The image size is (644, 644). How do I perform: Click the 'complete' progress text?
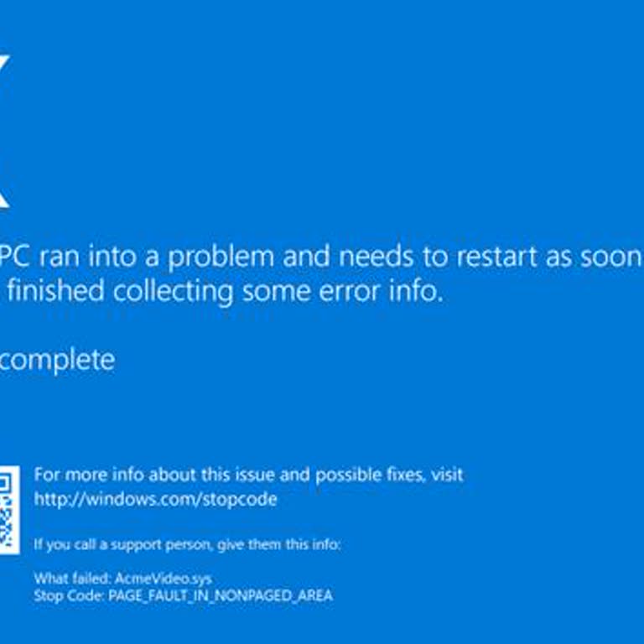[57, 361]
